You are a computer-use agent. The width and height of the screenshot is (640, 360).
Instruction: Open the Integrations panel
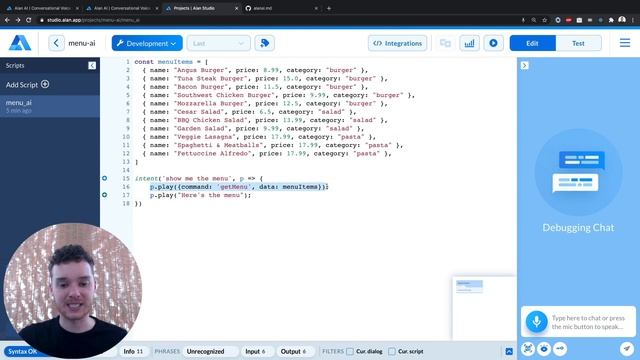tap(397, 43)
